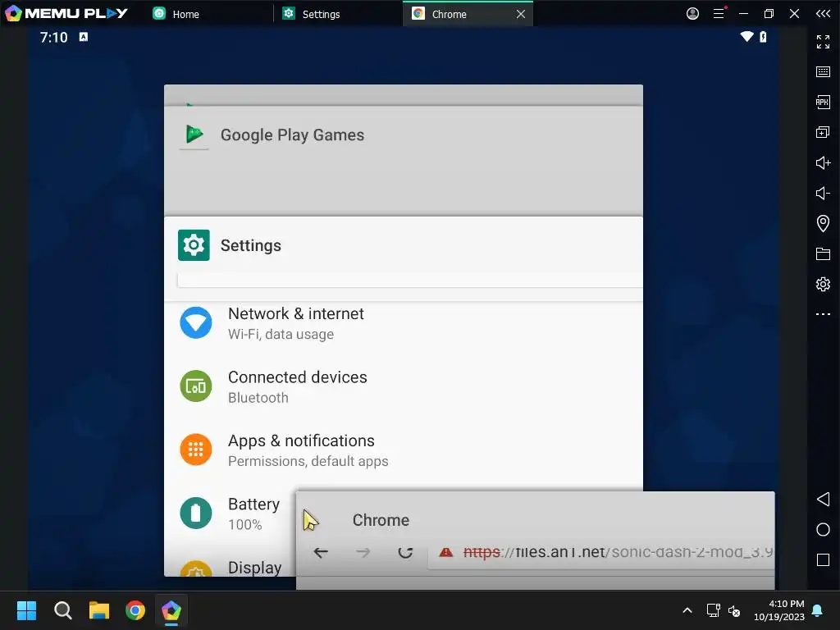This screenshot has height=630, width=840.
Task: Open the GPS location pin icon
Action: point(823,223)
